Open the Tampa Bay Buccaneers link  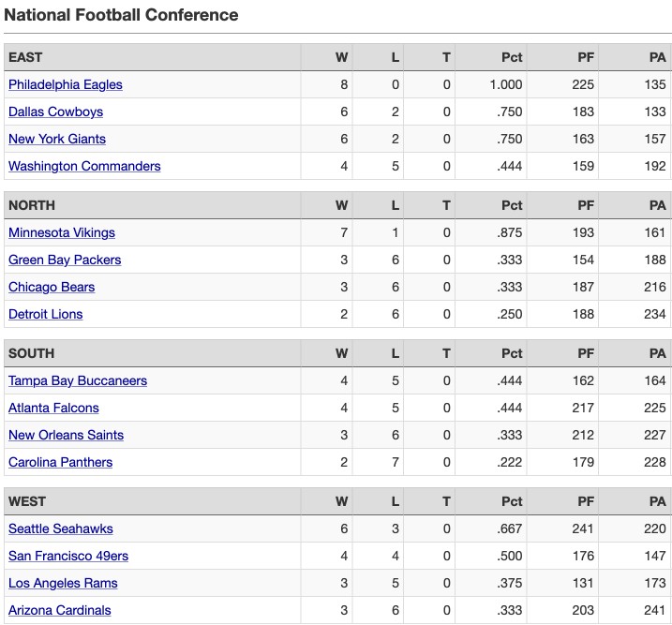pyautogui.click(x=78, y=380)
